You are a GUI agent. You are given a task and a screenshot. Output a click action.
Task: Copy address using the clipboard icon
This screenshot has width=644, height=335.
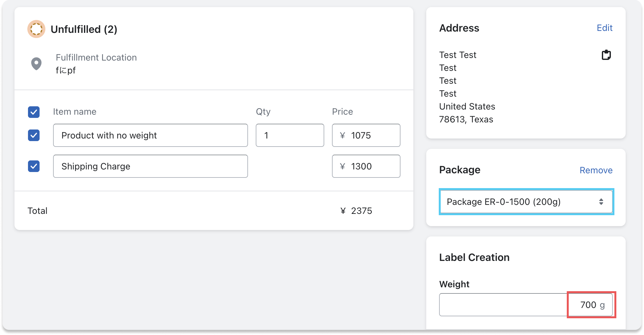pos(606,55)
